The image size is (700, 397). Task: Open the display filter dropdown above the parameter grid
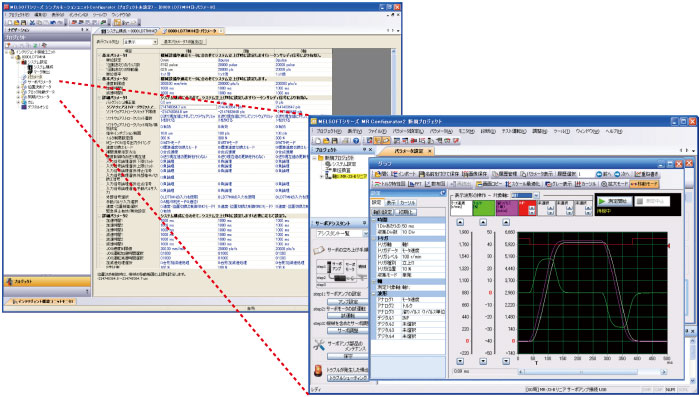[140, 42]
